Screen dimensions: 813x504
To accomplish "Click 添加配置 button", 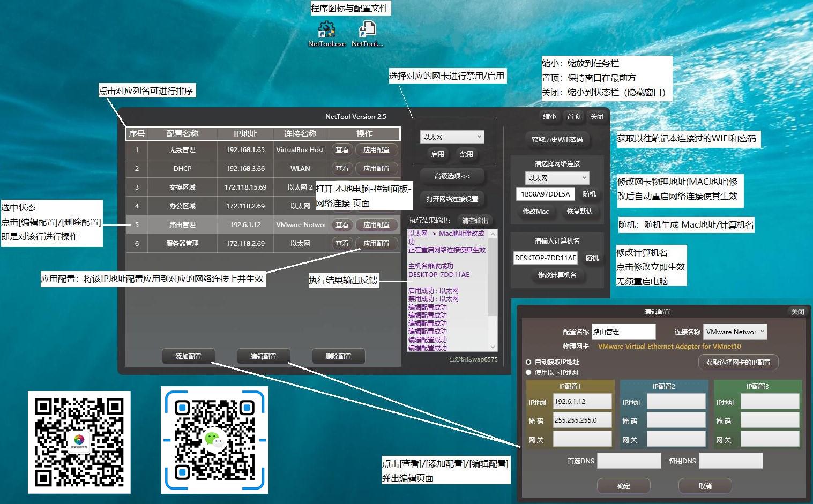I will pyautogui.click(x=188, y=357).
